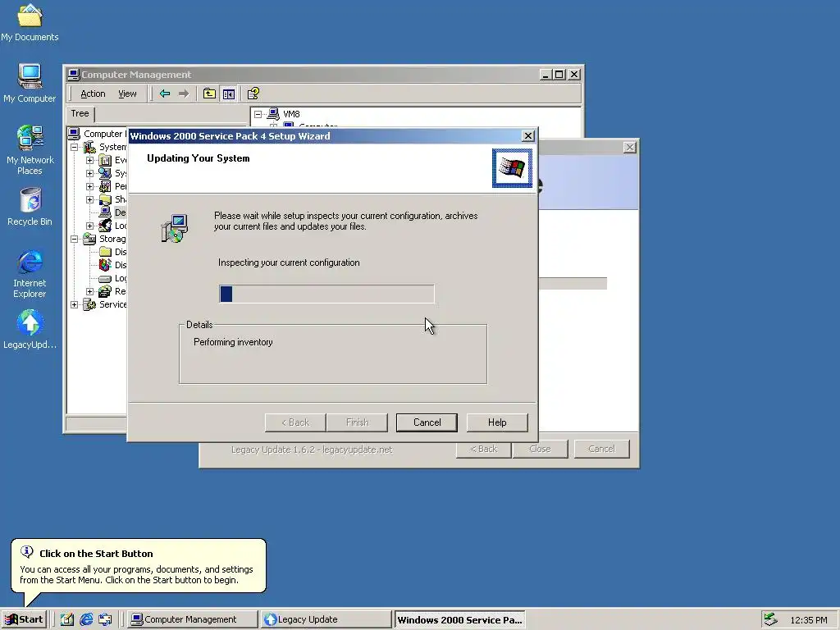Select the Services and Applications icon

89,305
